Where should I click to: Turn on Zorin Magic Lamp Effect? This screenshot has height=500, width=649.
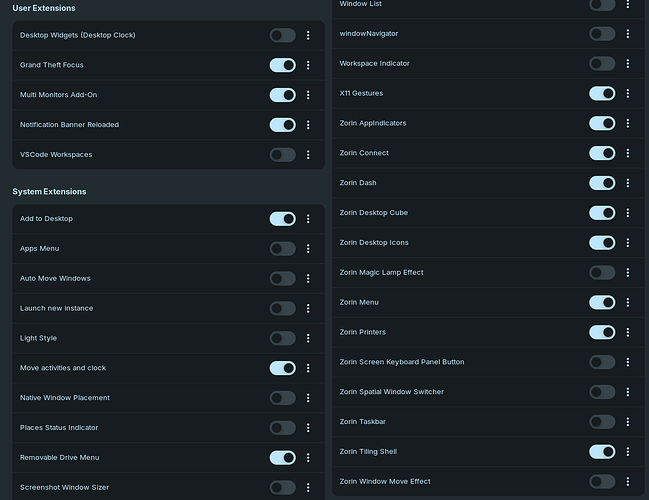tap(602, 272)
